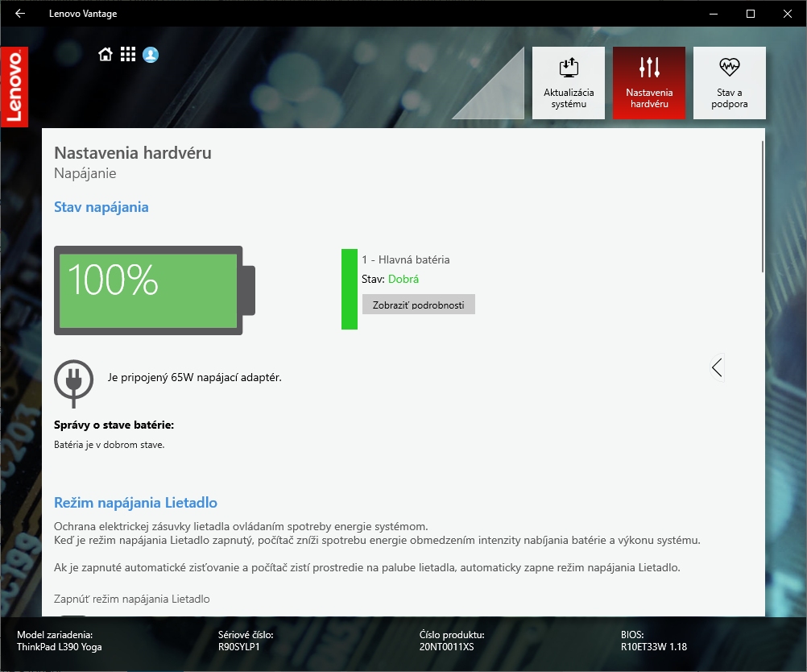This screenshot has width=807, height=672.
Task: Open the user profile icon
Action: click(x=151, y=55)
